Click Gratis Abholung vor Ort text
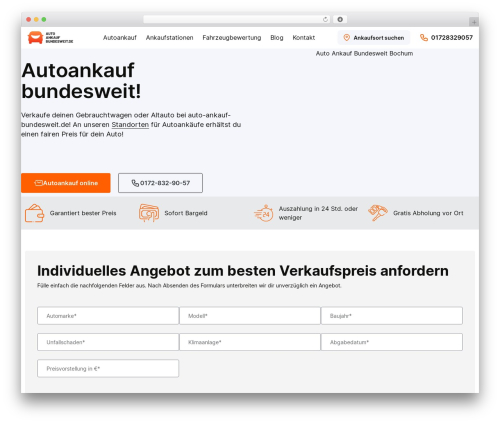 [428, 213]
